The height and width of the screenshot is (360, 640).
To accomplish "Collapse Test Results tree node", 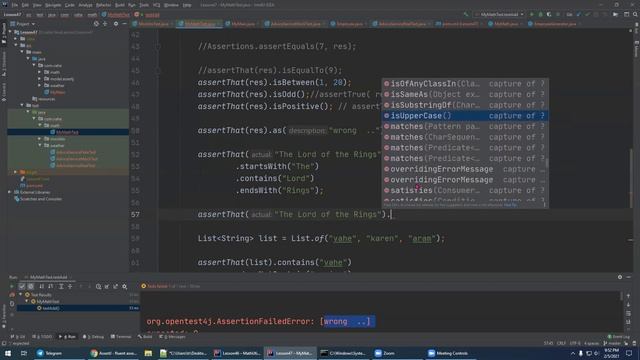I will (x=20, y=294).
